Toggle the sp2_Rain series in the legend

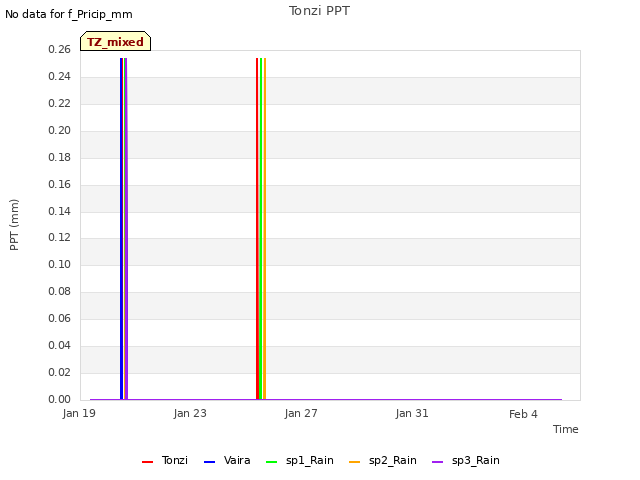(383, 460)
